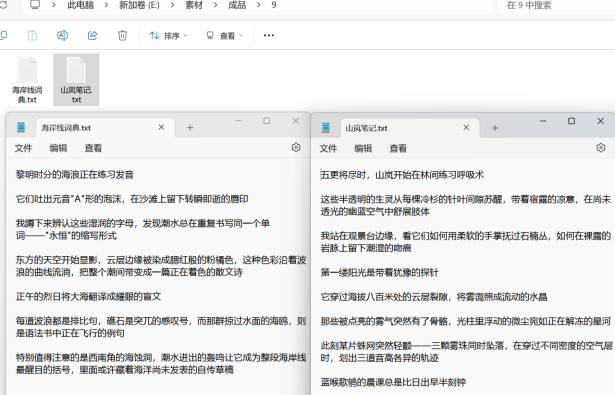Screen dimensions: 615x395
Task: Click line starting 它们吐出元音
Action: 132,199
